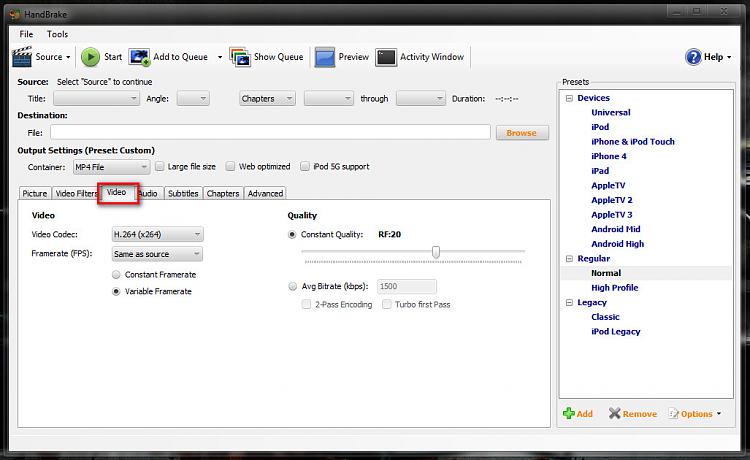The image size is (750, 460).
Task: Open the Chapters range type dropdown
Action: click(267, 99)
